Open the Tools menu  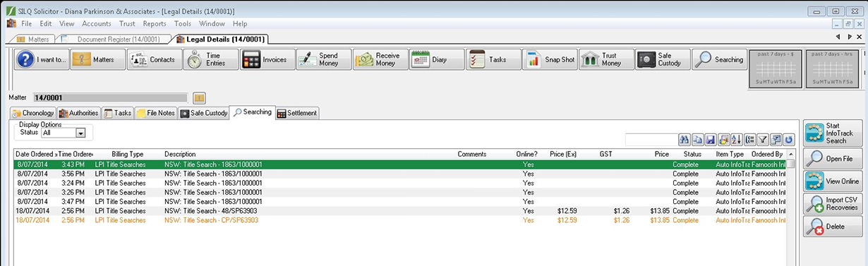click(x=183, y=24)
